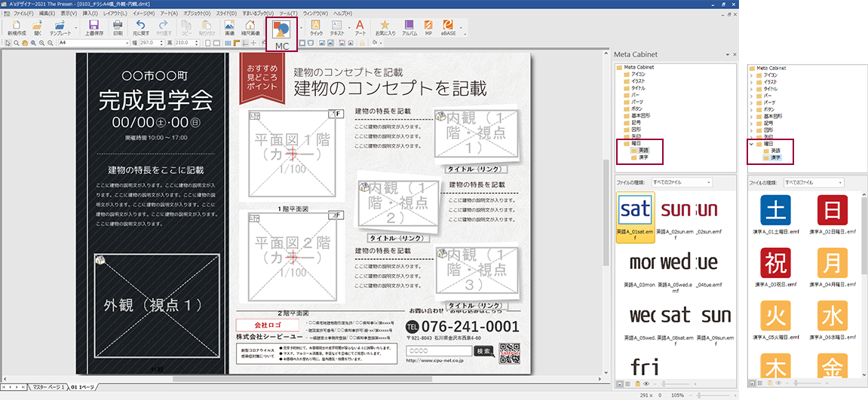This screenshot has height=400, width=868.
Task: Switch docked Meta Cabinet to large thumbnail view
Action: [x=620, y=383]
